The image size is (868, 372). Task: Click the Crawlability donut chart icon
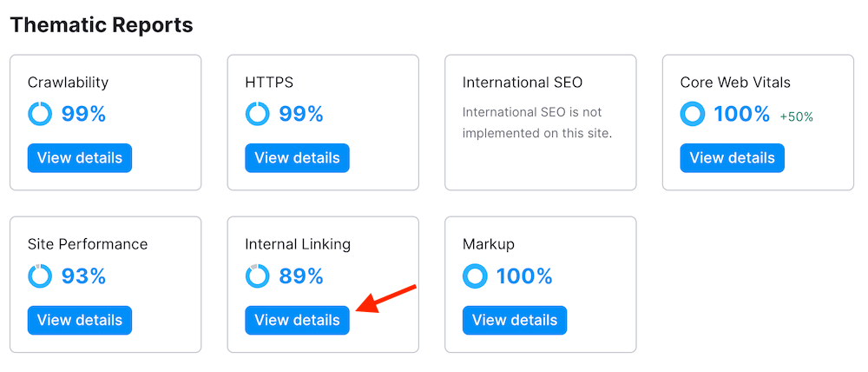point(40,114)
